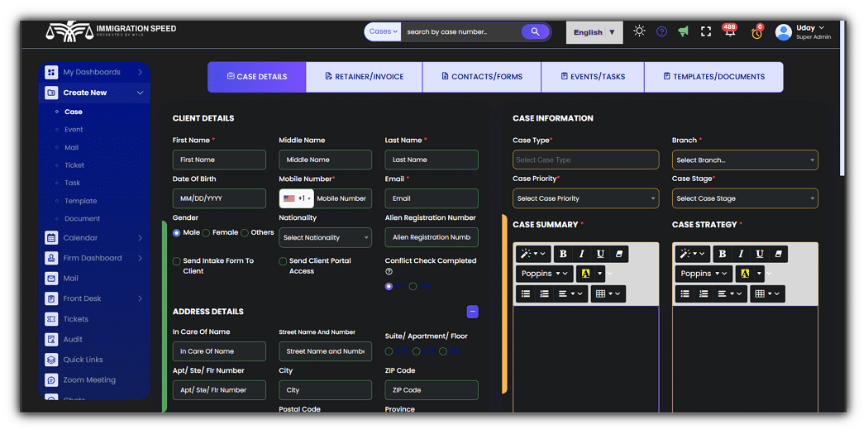This screenshot has height=434, width=868.
Task: Click Italic in Case Summary editor
Action: (x=581, y=254)
